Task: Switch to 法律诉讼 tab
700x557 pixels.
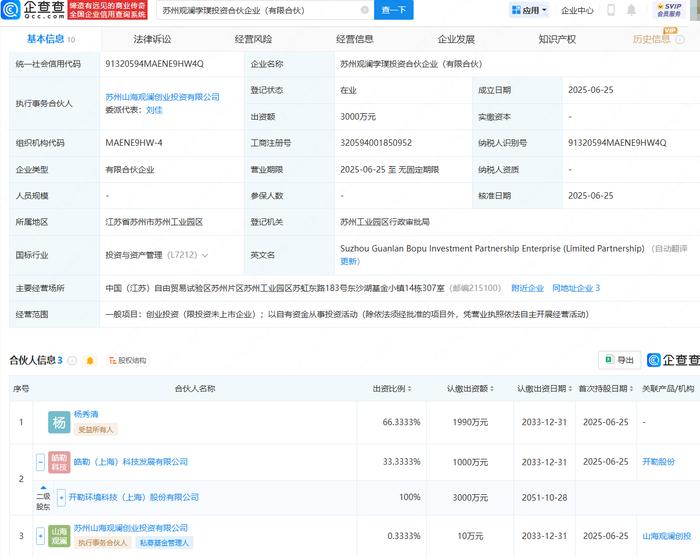Action: tap(152, 39)
